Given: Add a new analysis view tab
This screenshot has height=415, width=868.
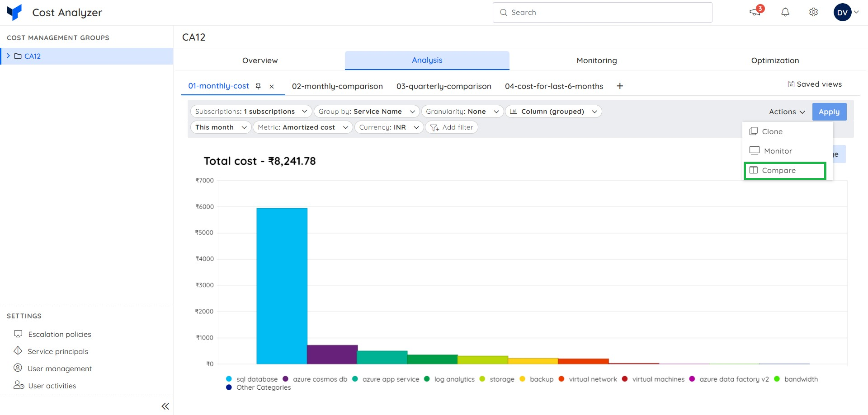Looking at the screenshot, I should click(x=620, y=86).
